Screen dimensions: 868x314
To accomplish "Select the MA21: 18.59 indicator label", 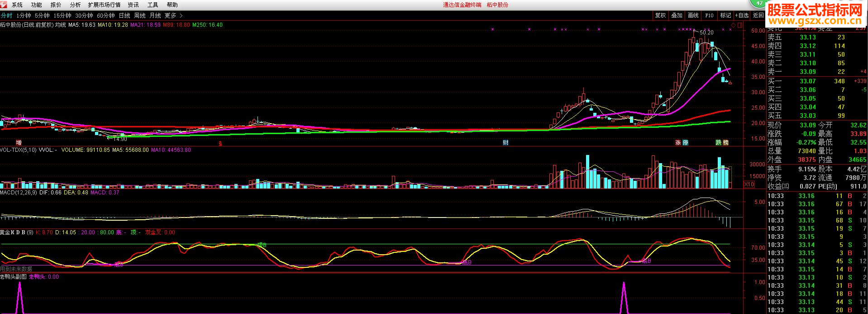I will tap(145, 25).
